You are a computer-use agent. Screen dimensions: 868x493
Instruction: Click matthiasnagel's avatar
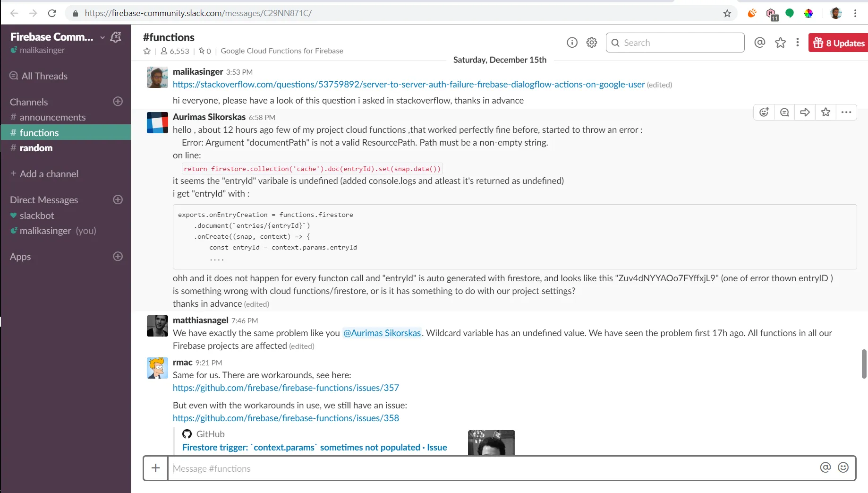point(157,326)
